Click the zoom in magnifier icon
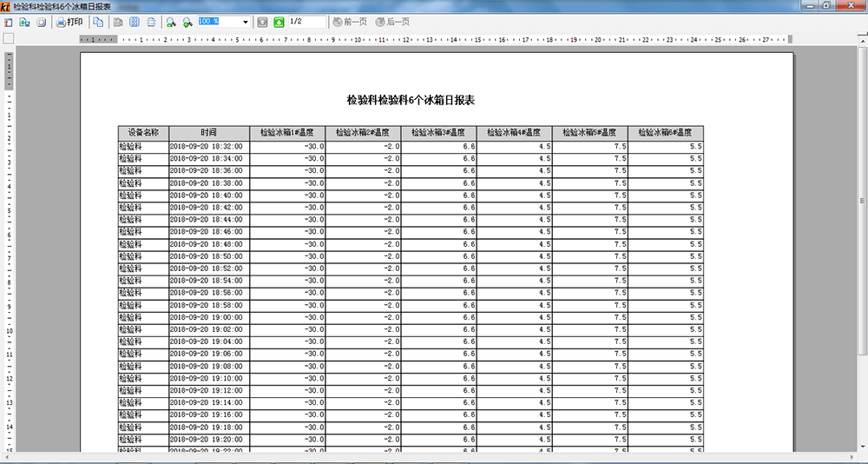 [187, 23]
